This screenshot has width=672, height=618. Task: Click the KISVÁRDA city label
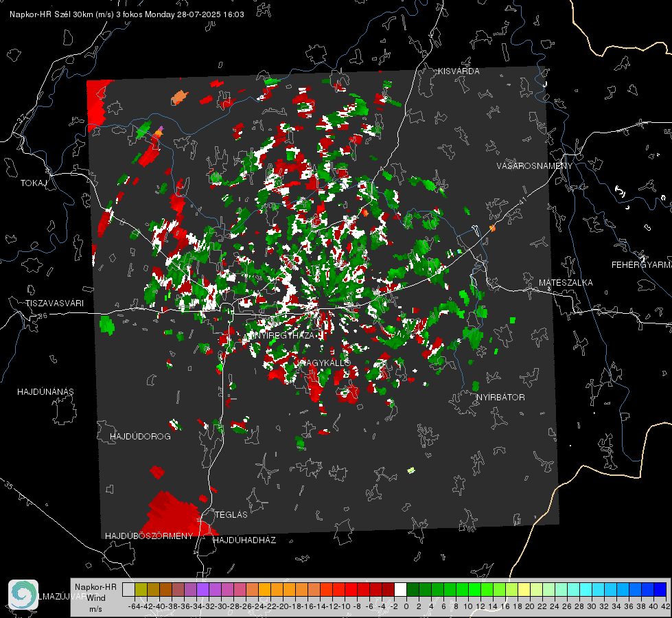pyautogui.click(x=459, y=71)
